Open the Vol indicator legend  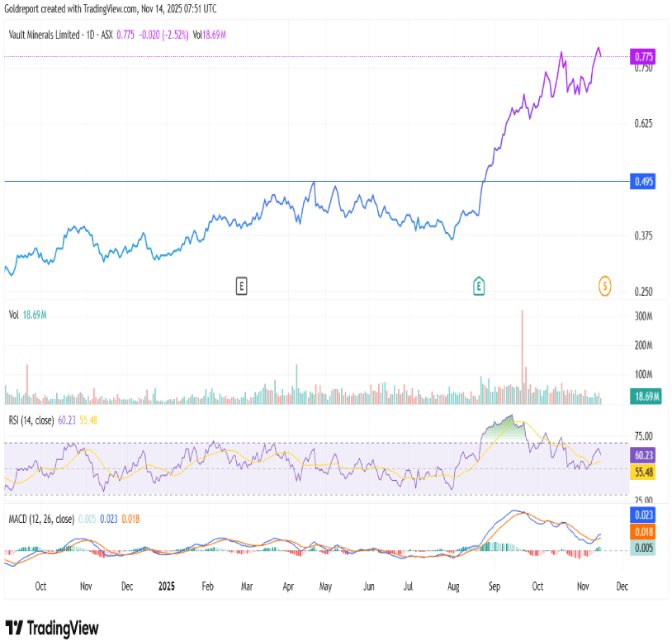click(x=13, y=316)
